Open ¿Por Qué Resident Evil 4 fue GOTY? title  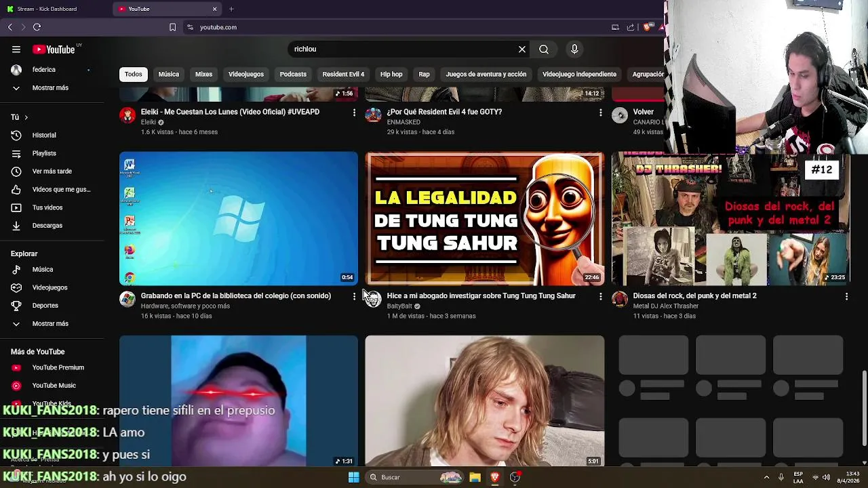(x=444, y=112)
